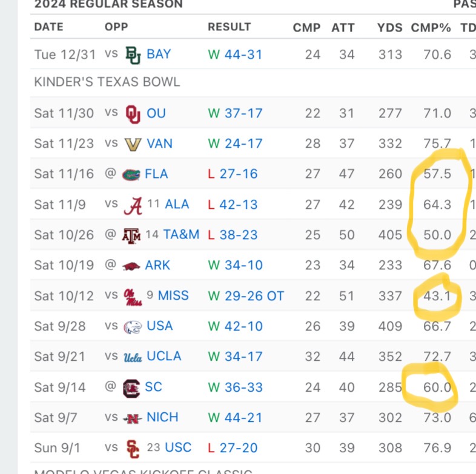Viewport: 476px width, 474px height.
Task: Click the Oklahoma Sooners OU logo
Action: [x=133, y=114]
